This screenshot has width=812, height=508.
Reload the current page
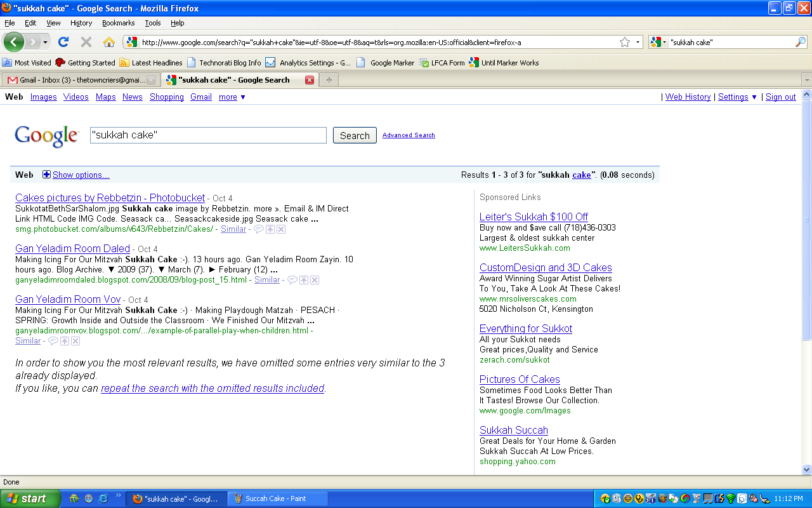coord(63,42)
